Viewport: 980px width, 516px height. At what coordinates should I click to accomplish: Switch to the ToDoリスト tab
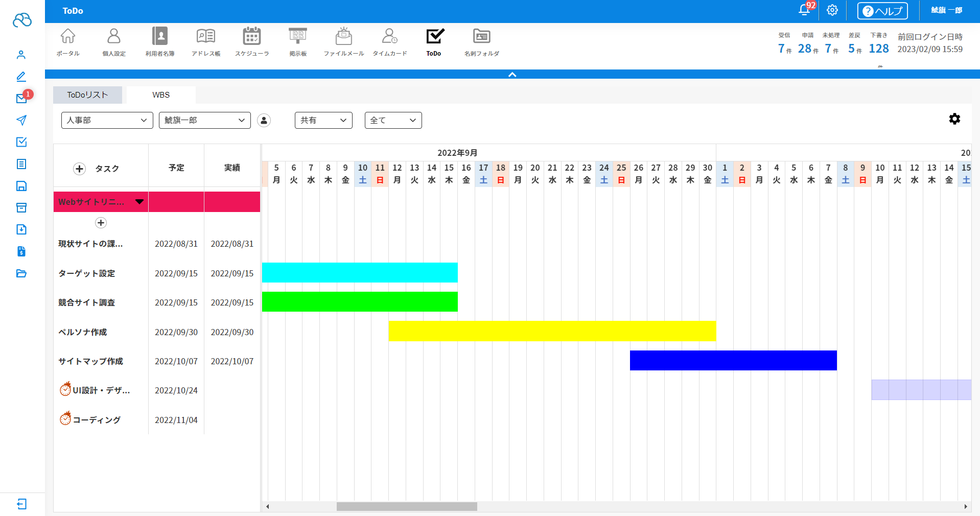pos(87,95)
